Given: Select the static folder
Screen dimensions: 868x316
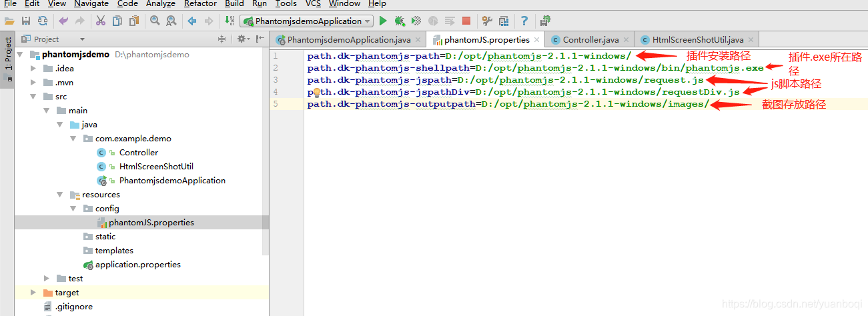Looking at the screenshot, I should coord(105,237).
